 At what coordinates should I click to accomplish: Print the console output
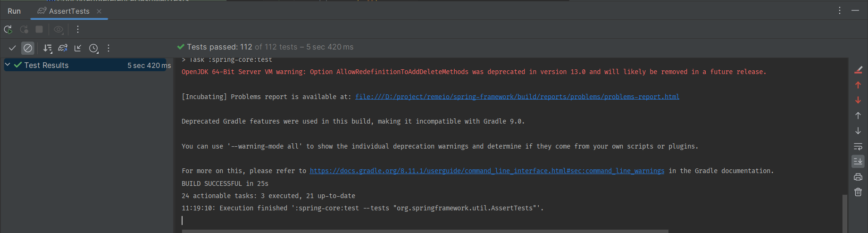[858, 177]
